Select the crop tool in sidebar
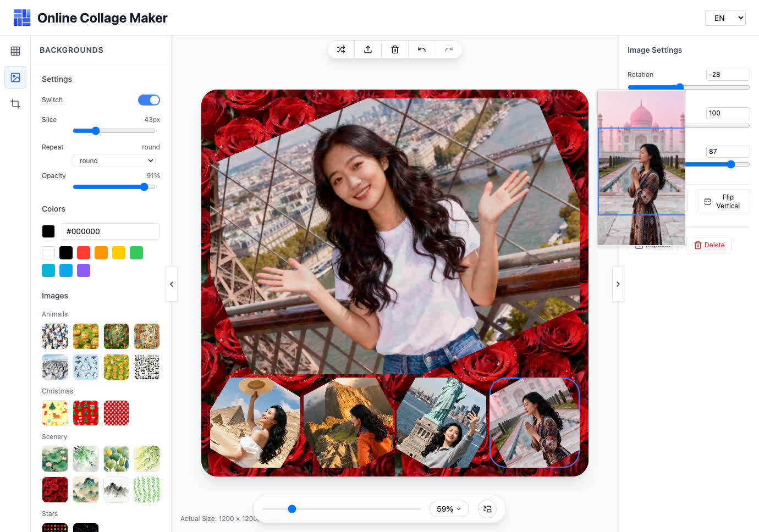This screenshot has width=759, height=532. (15, 104)
